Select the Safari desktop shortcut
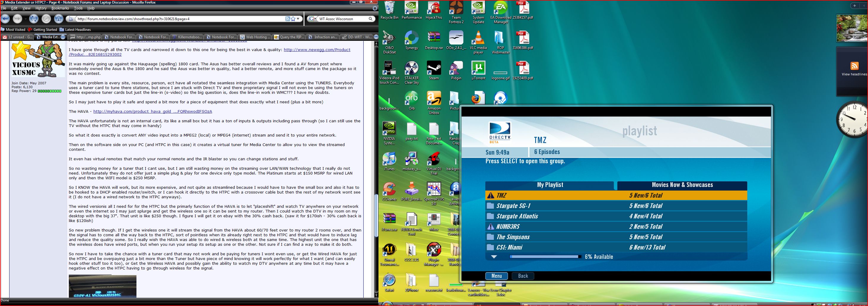868x306 pixels. (389, 283)
